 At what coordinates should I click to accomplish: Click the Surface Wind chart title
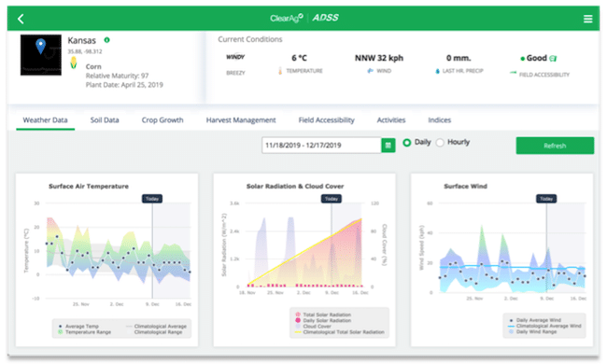(x=465, y=186)
